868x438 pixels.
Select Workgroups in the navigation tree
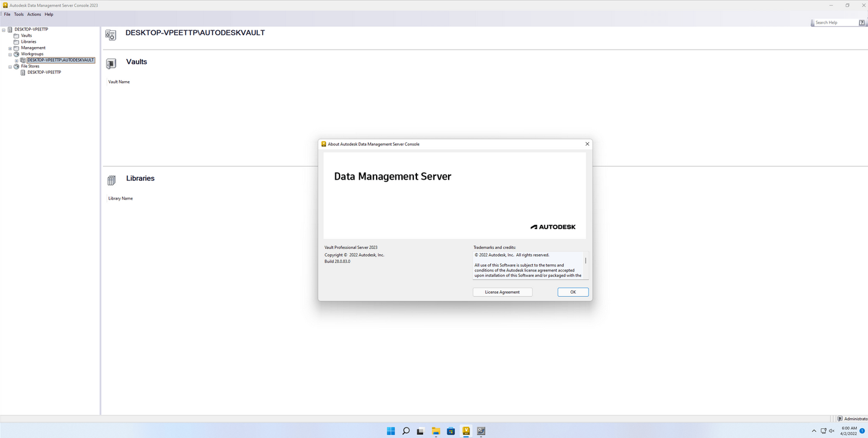[x=32, y=54]
